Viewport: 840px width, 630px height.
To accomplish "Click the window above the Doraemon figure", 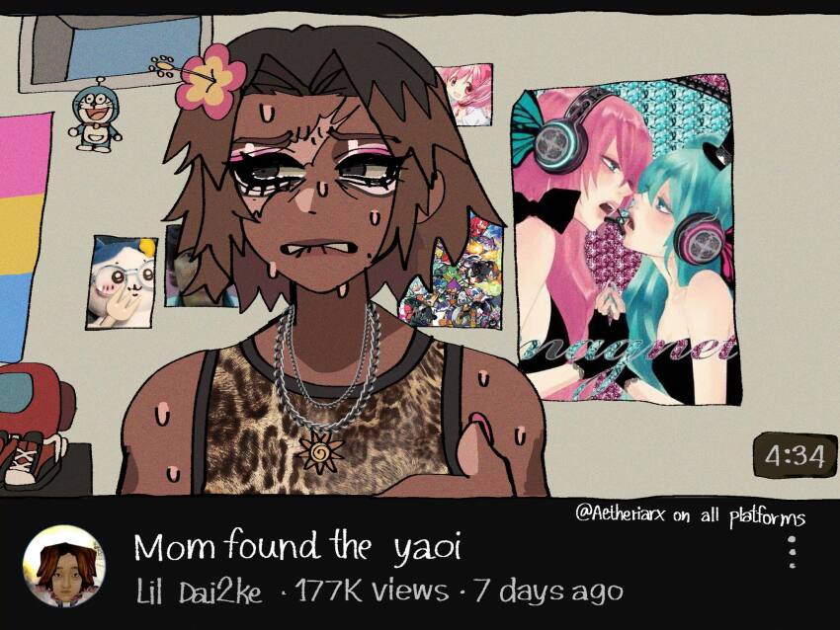I will pyautogui.click(x=116, y=50).
